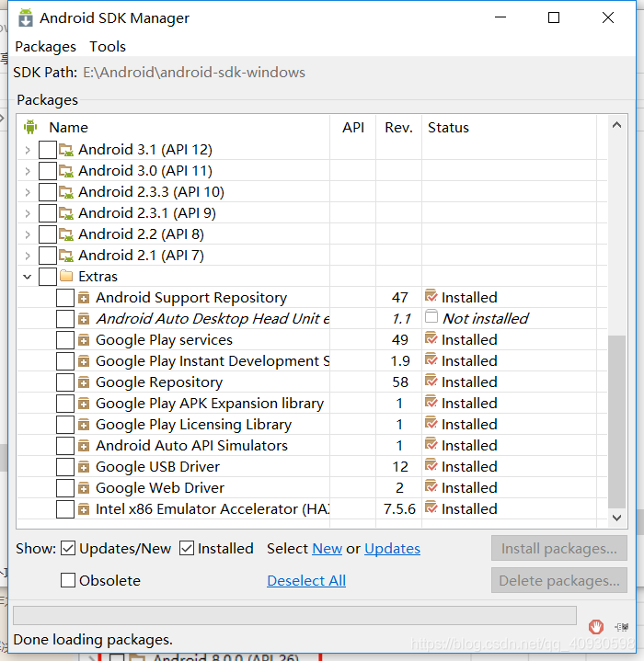Click the package icon of Google Repository
Image resolution: width=644 pixels, height=661 pixels.
pos(84,382)
